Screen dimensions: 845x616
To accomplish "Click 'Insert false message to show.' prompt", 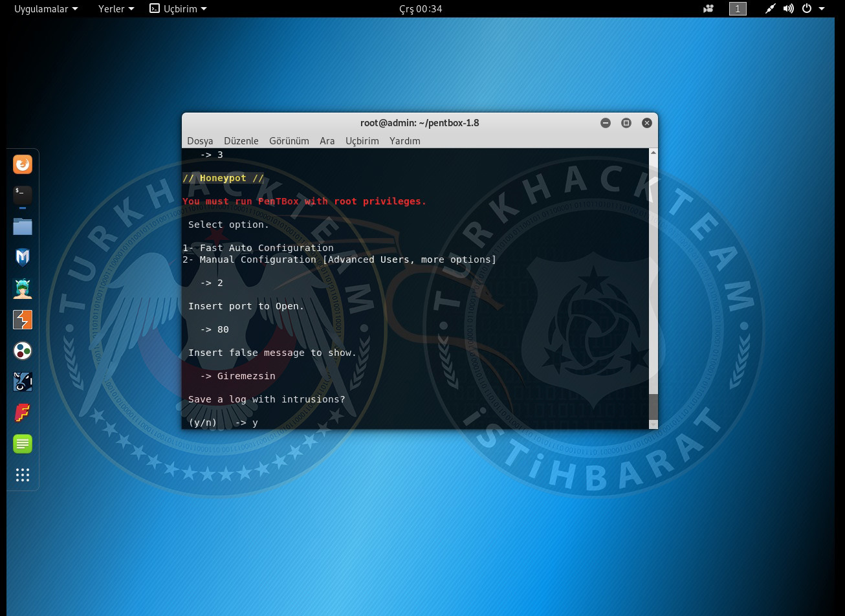I will [272, 353].
